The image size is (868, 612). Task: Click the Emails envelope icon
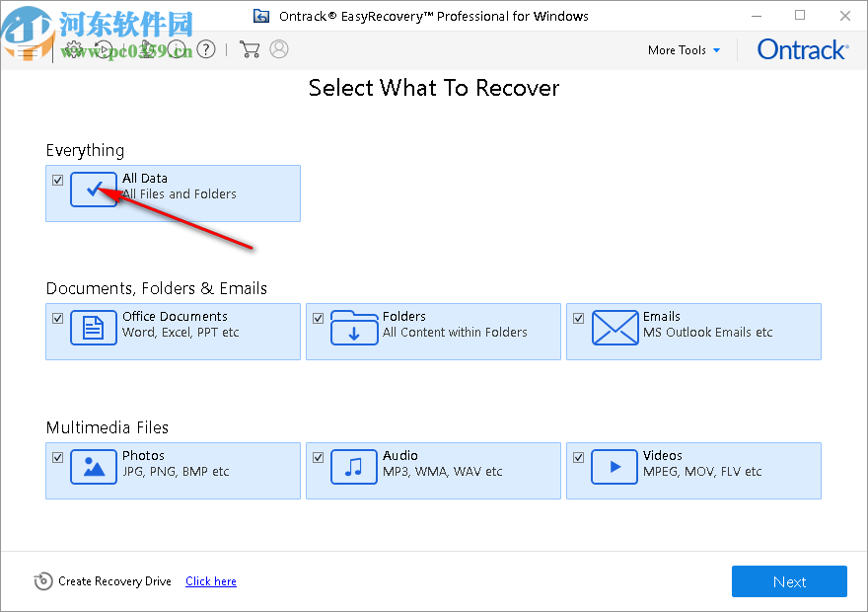point(615,327)
